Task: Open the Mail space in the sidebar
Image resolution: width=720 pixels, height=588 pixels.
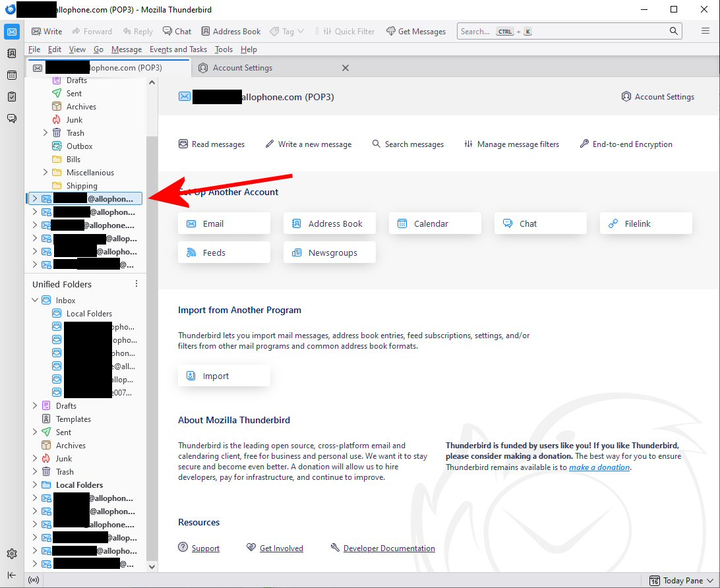Action: pos(12,32)
